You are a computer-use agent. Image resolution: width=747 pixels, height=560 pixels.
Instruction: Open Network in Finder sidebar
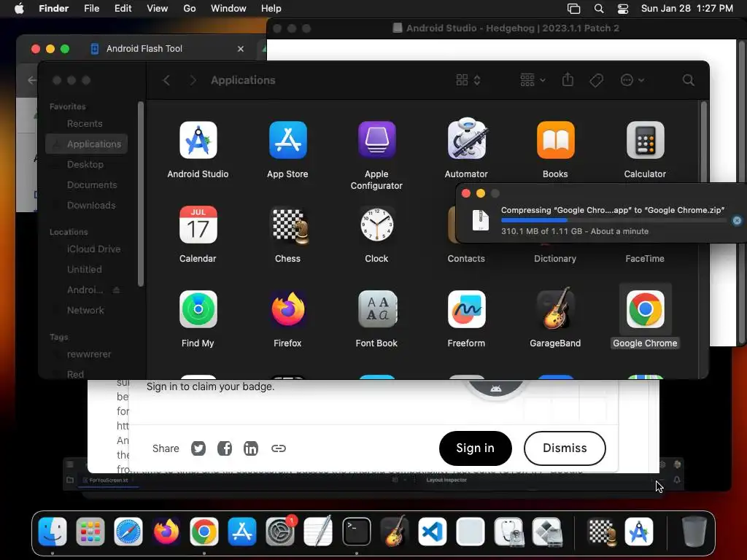tap(86, 310)
